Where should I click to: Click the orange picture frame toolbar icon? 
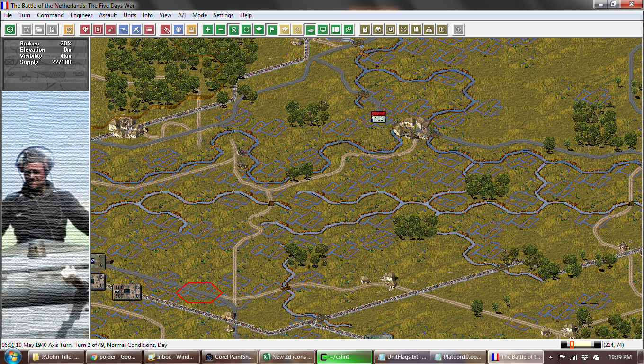click(191, 29)
